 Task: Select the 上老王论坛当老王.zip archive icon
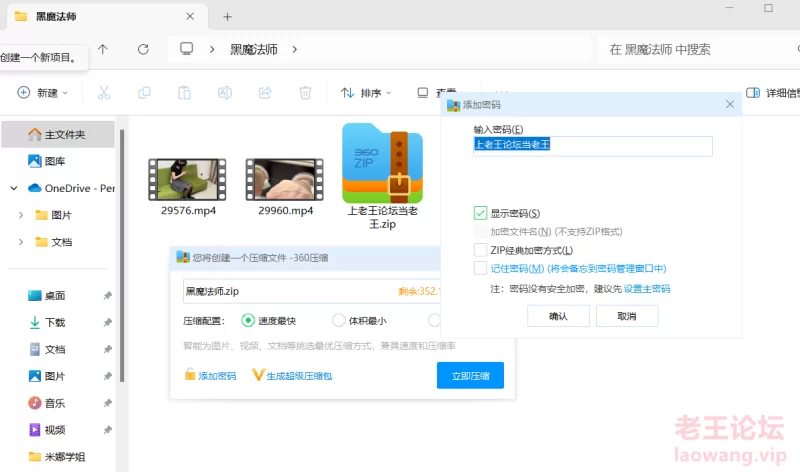tap(383, 163)
